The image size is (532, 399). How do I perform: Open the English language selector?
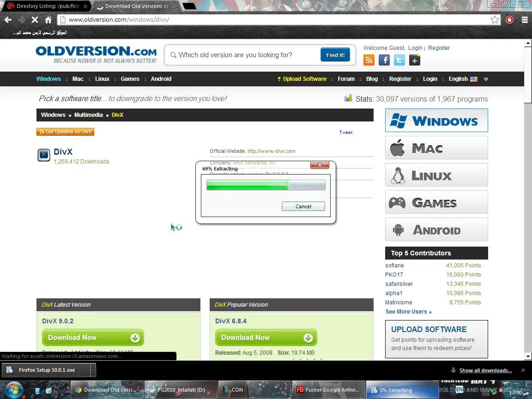coord(463,79)
